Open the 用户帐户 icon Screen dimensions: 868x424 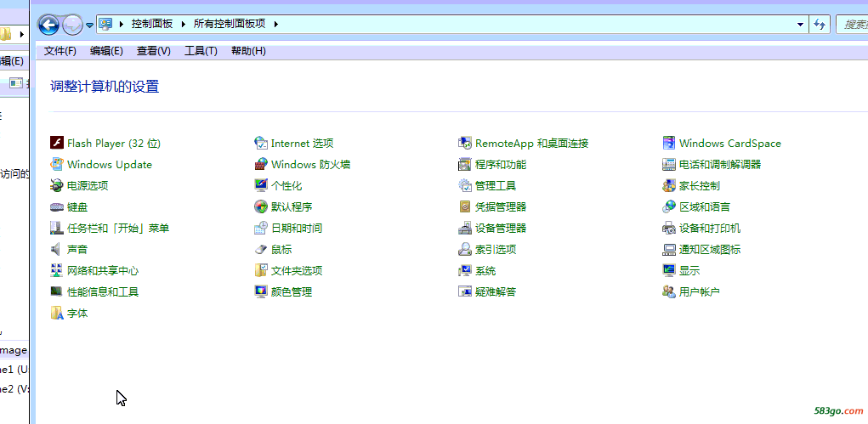pyautogui.click(x=669, y=291)
